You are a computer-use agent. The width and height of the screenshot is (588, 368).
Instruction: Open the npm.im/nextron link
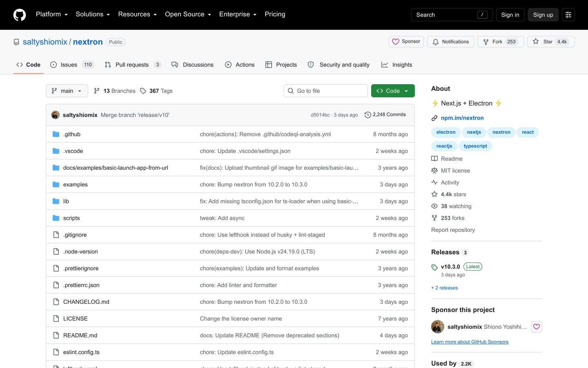pos(462,118)
